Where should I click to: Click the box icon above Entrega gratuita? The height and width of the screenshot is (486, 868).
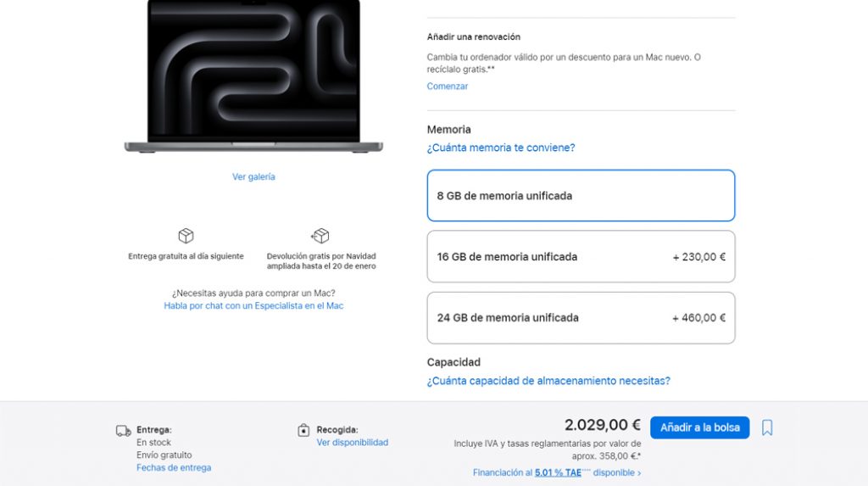tap(186, 236)
